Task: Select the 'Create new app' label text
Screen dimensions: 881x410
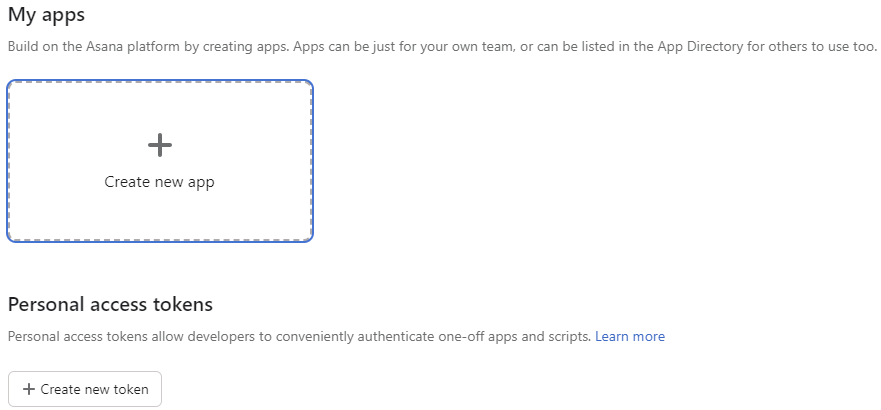Action: 160,182
